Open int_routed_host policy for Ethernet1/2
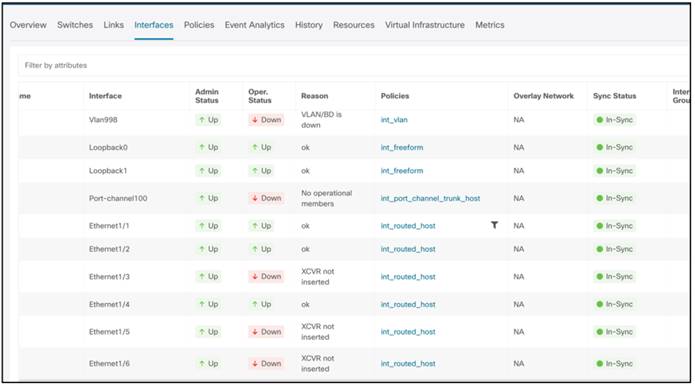The width and height of the screenshot is (695, 387). click(x=408, y=249)
